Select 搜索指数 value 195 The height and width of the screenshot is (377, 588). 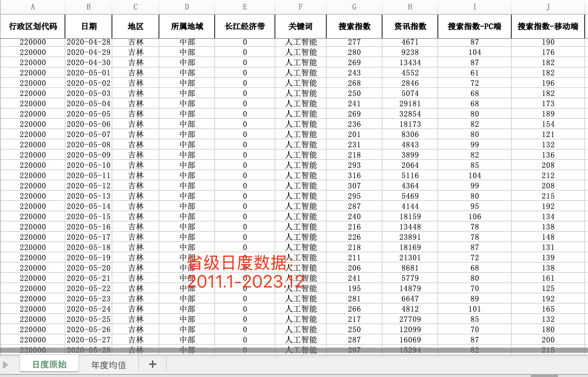point(354,288)
